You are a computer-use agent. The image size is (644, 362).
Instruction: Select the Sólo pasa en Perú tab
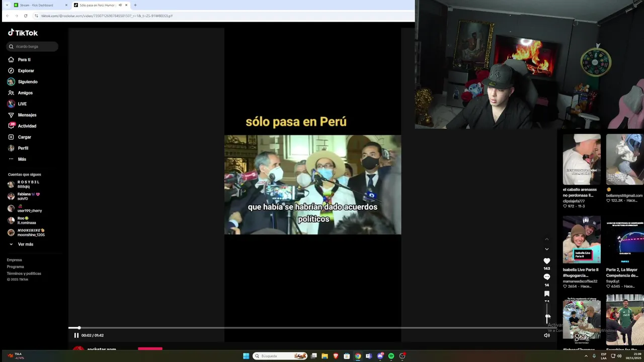(101, 5)
